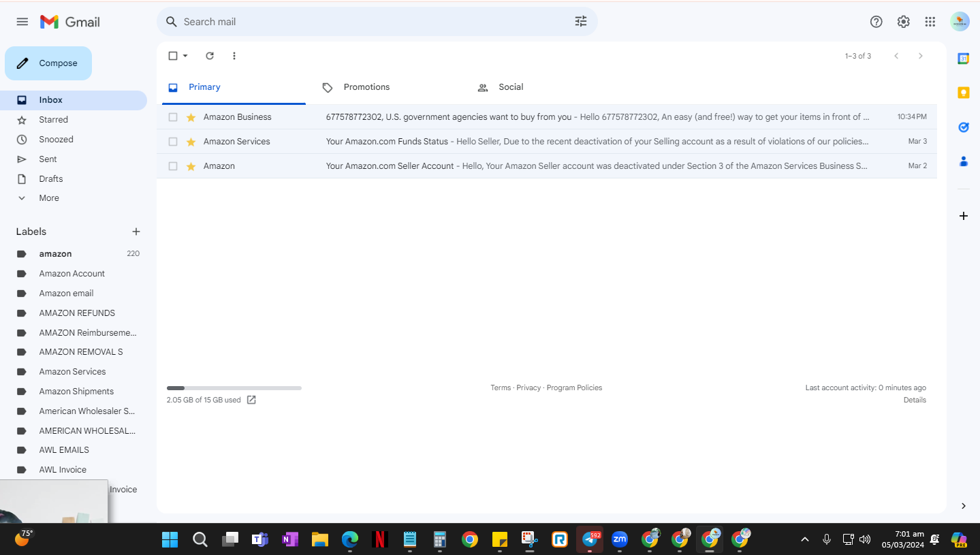Open the Drafts folder
Viewport: 980px width, 555px height.
tap(74, 179)
